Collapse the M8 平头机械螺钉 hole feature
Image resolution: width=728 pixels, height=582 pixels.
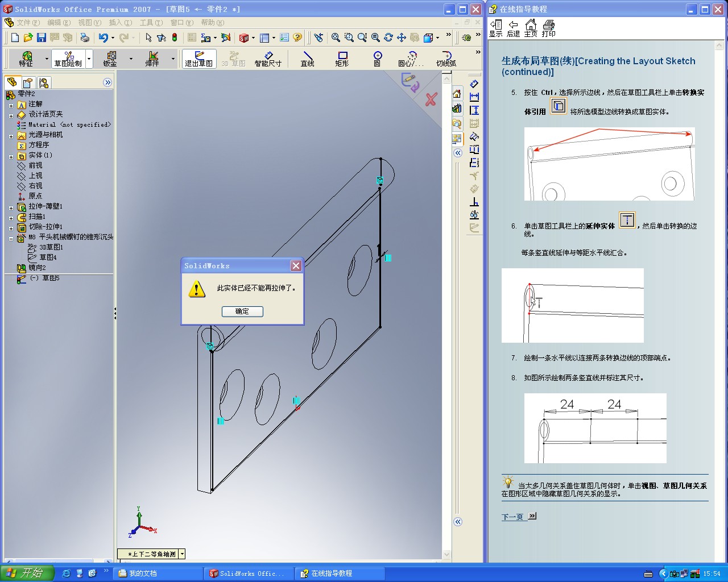pyautogui.click(x=11, y=238)
